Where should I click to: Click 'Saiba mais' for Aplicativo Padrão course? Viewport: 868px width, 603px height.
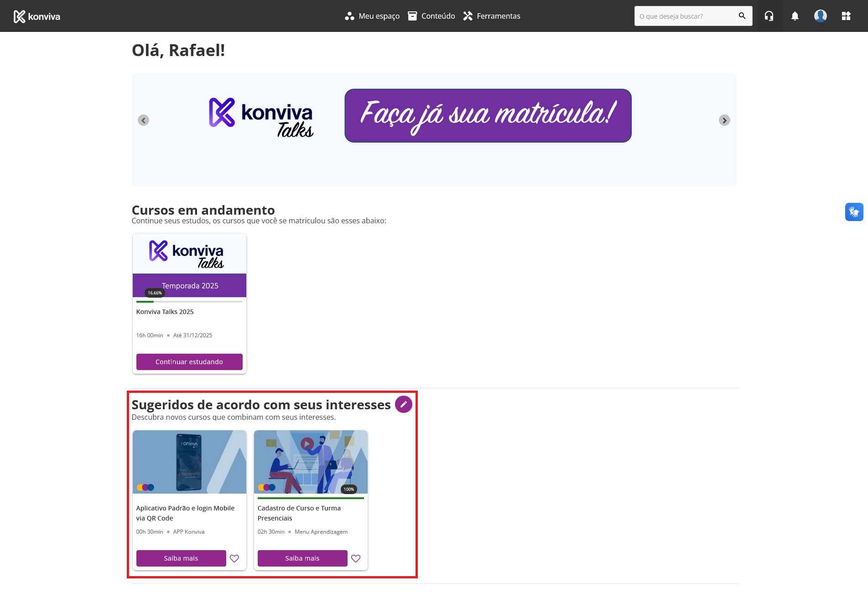click(x=181, y=558)
